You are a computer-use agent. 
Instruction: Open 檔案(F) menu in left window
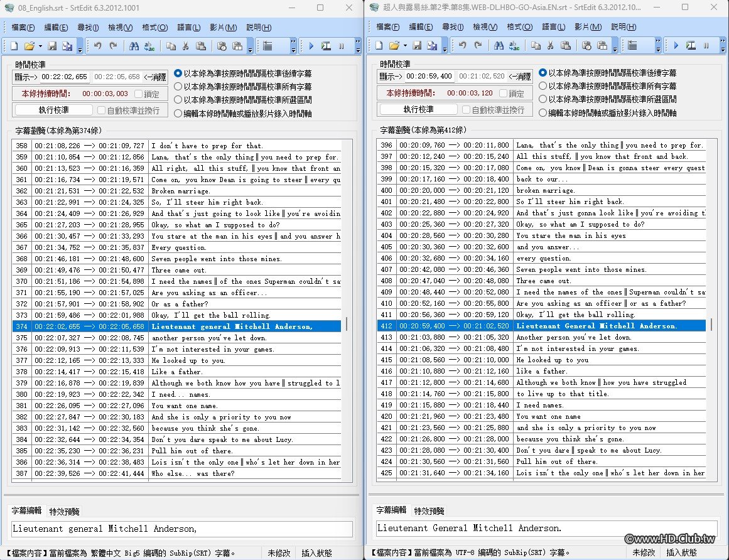[x=23, y=28]
